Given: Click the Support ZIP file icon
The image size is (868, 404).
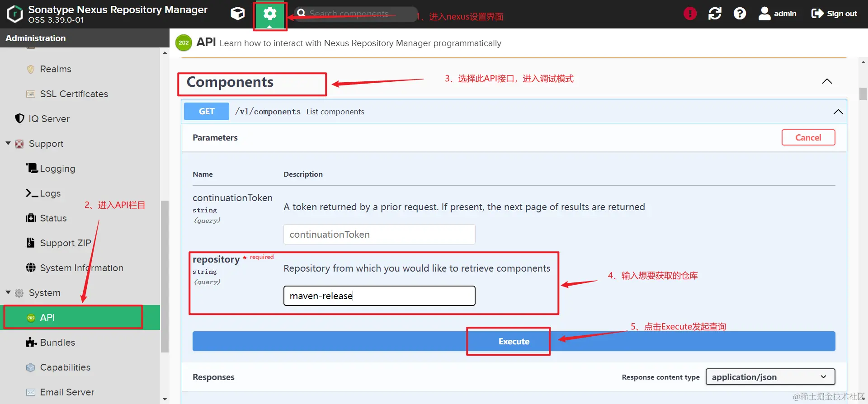Looking at the screenshot, I should [x=30, y=243].
